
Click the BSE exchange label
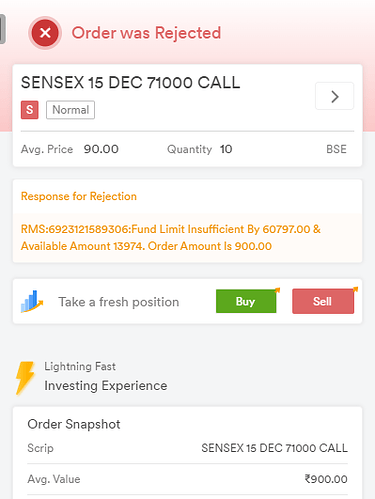[336, 149]
